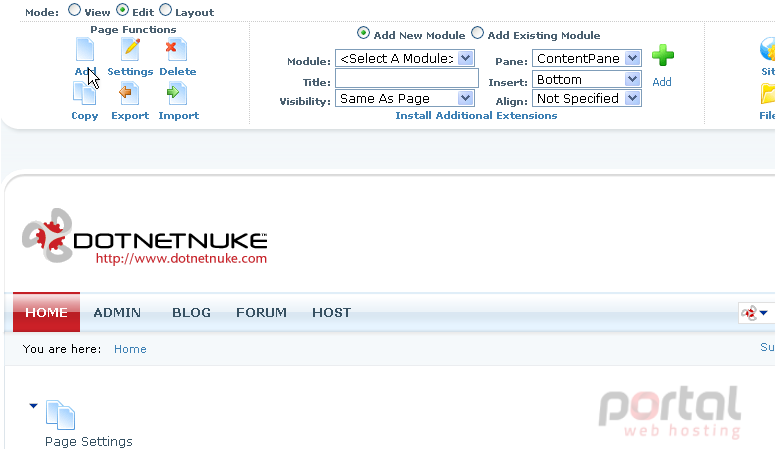
Task: Click the Page Settings heading text
Action: (x=89, y=442)
